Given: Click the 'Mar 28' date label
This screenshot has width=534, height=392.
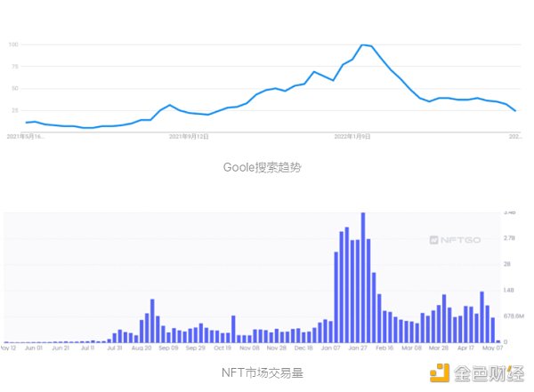Looking at the screenshot, I should coord(439,348).
